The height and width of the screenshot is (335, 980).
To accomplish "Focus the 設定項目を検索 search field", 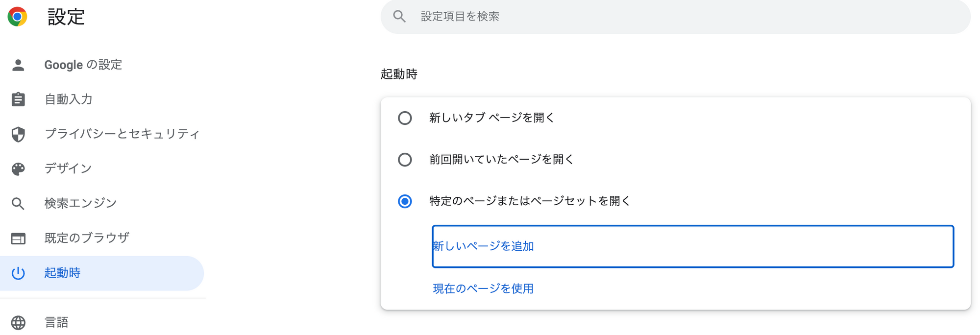I will coord(675,17).
